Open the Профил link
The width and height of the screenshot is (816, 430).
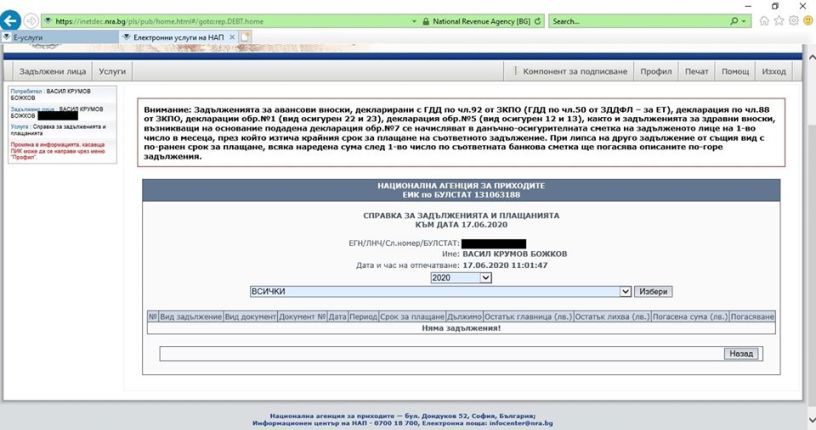(x=656, y=72)
